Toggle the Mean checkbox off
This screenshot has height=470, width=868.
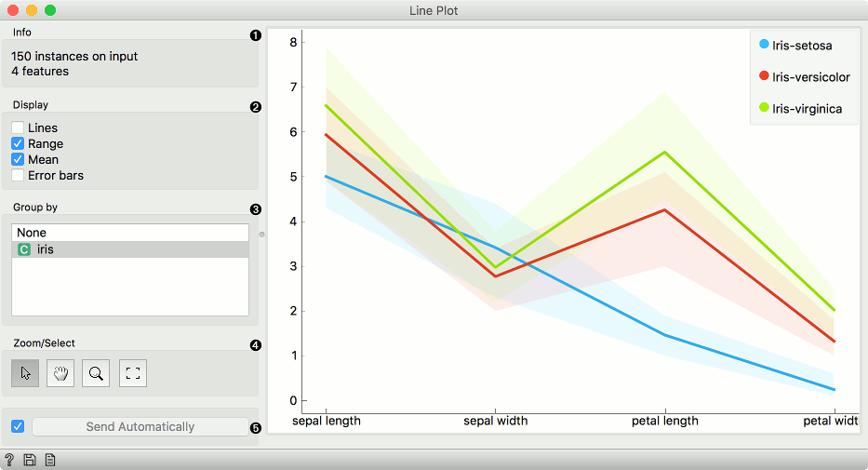pyautogui.click(x=18, y=160)
